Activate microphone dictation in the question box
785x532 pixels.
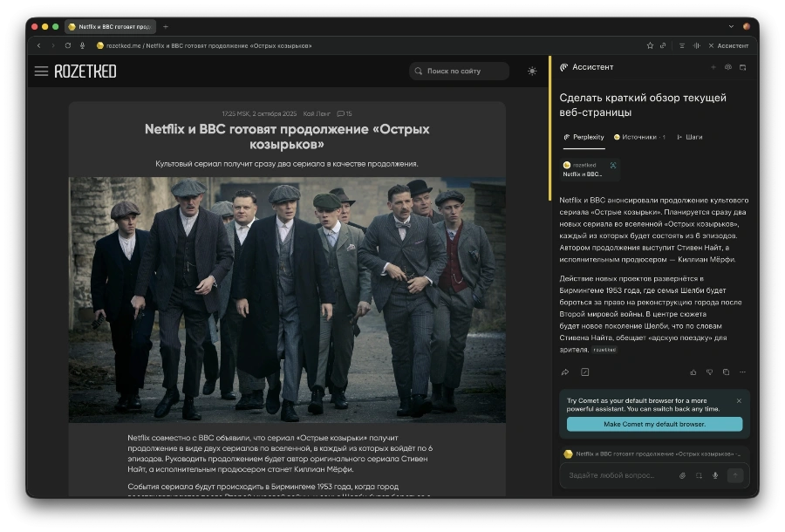pyautogui.click(x=715, y=475)
